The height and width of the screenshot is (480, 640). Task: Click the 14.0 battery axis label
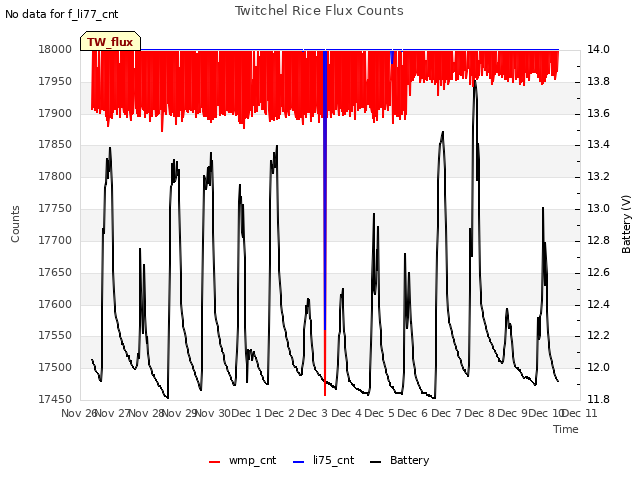point(598,49)
